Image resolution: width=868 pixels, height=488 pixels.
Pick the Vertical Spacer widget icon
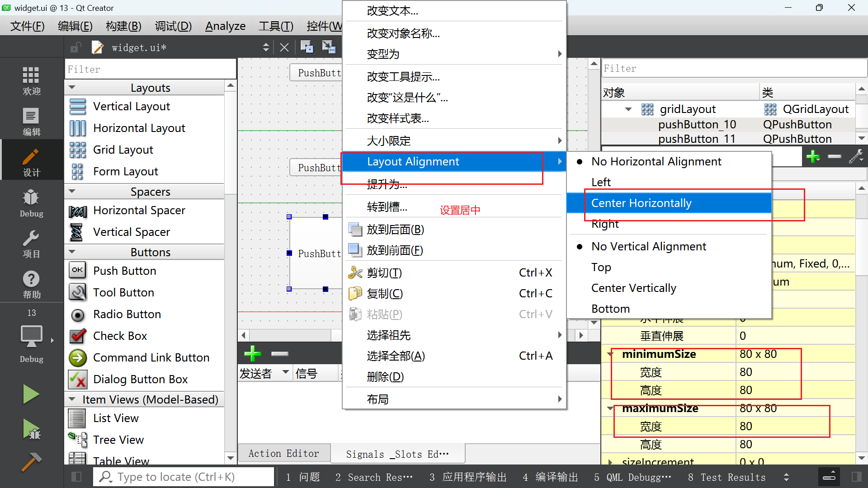tap(77, 232)
